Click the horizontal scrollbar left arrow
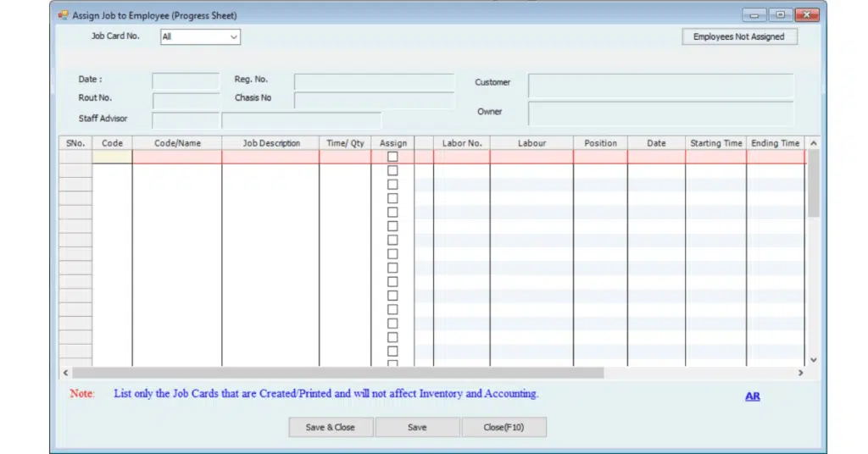This screenshot has width=868, height=454. 65,373
